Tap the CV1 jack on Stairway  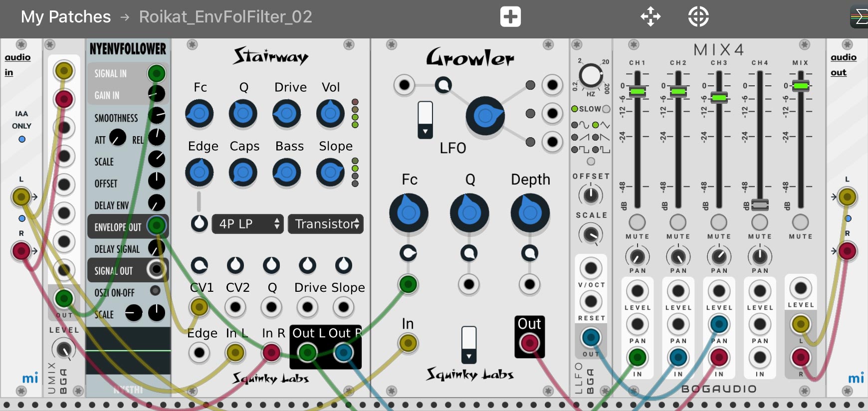coord(200,307)
